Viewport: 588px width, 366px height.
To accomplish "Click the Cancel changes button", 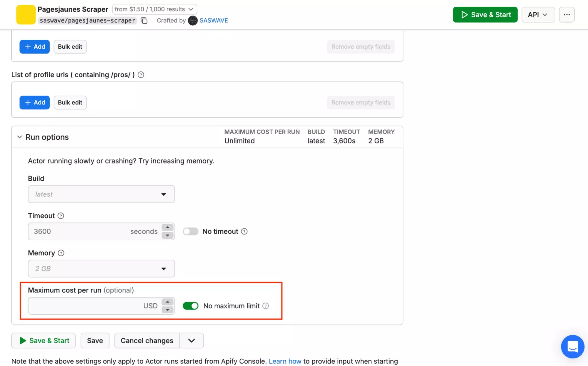I will tap(147, 340).
